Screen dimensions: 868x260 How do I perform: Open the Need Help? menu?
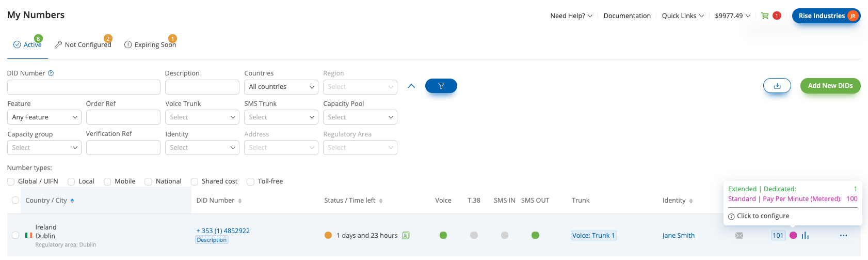(x=571, y=16)
